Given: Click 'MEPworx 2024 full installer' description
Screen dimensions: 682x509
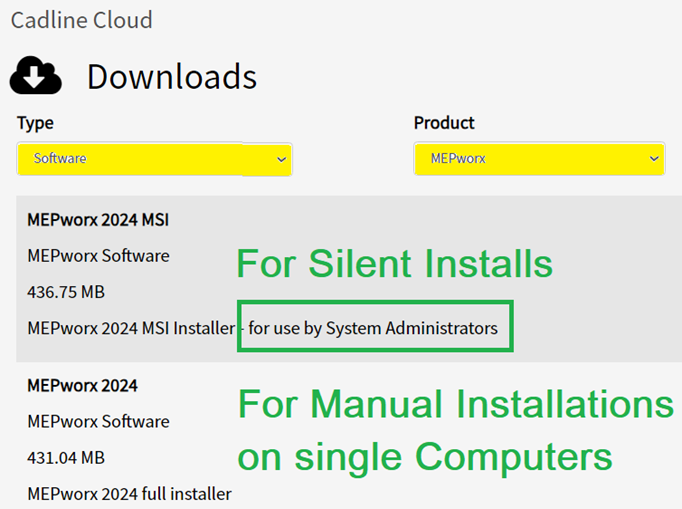Looking at the screenshot, I should pos(129,494).
